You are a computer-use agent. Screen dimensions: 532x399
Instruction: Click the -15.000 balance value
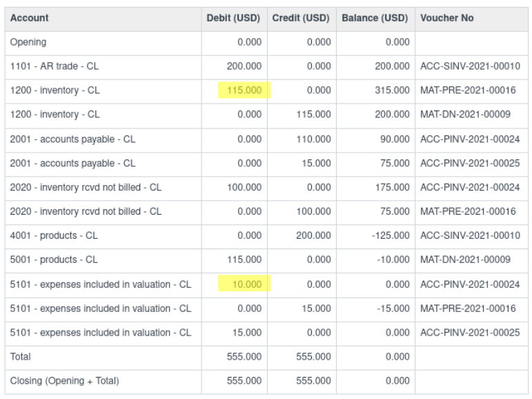tap(393, 309)
